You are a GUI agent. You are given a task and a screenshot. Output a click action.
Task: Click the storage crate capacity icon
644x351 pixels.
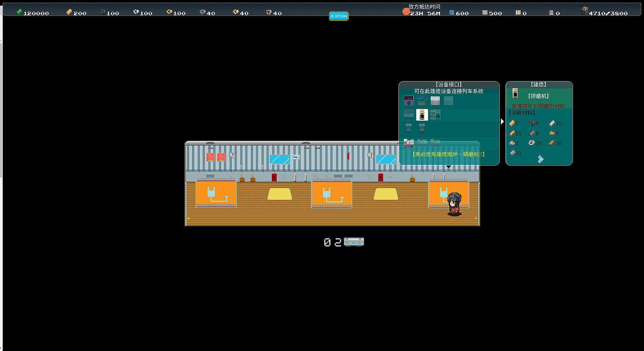585,11
